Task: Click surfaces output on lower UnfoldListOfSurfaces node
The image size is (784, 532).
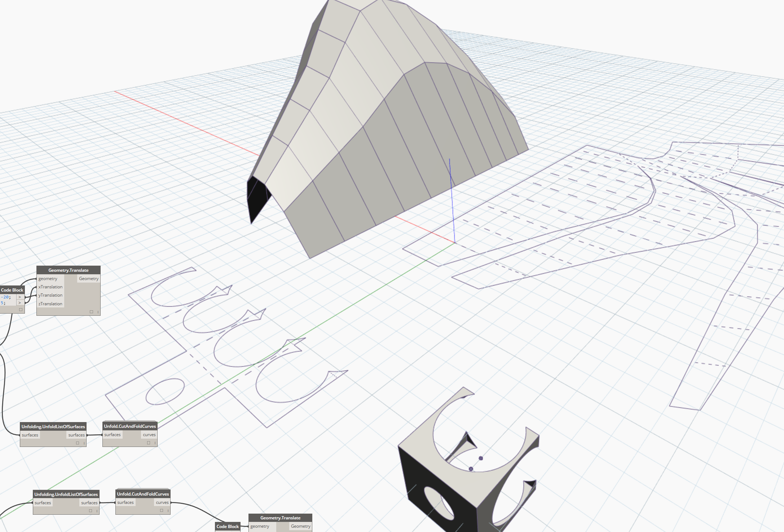Action: pyautogui.click(x=89, y=503)
